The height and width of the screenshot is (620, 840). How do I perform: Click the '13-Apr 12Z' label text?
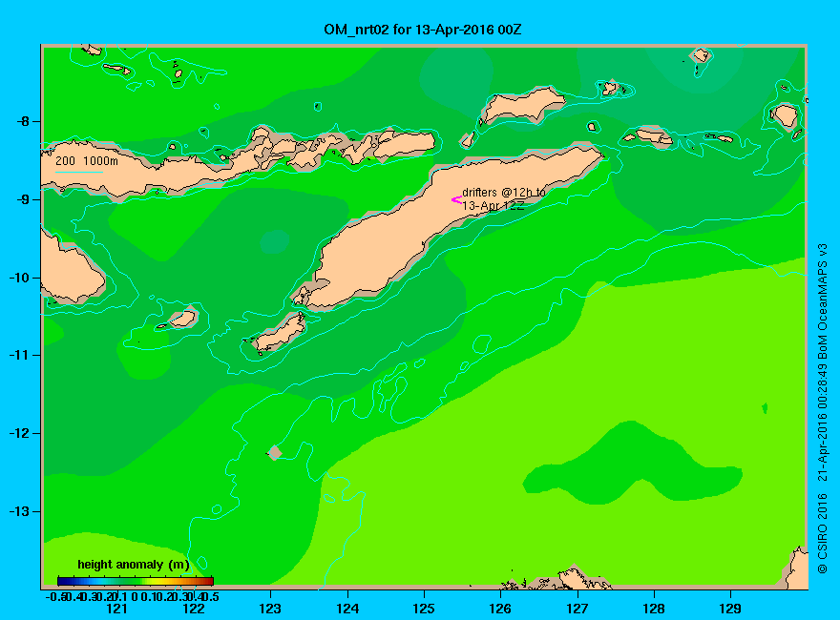(x=493, y=206)
